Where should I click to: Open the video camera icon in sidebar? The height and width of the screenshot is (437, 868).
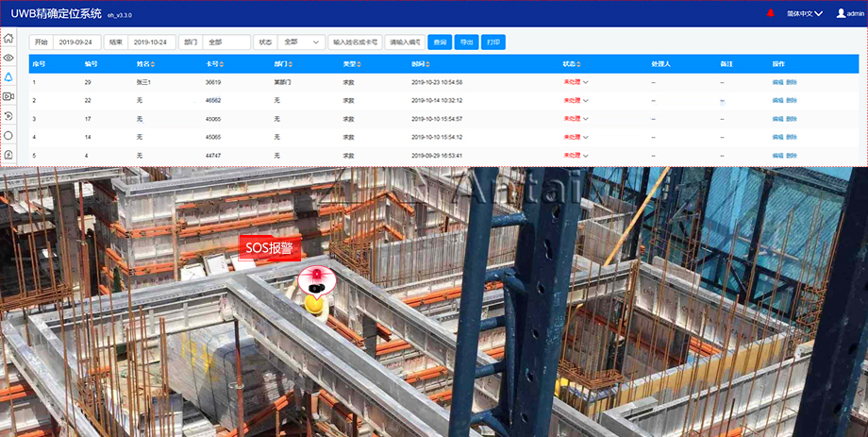point(8,96)
